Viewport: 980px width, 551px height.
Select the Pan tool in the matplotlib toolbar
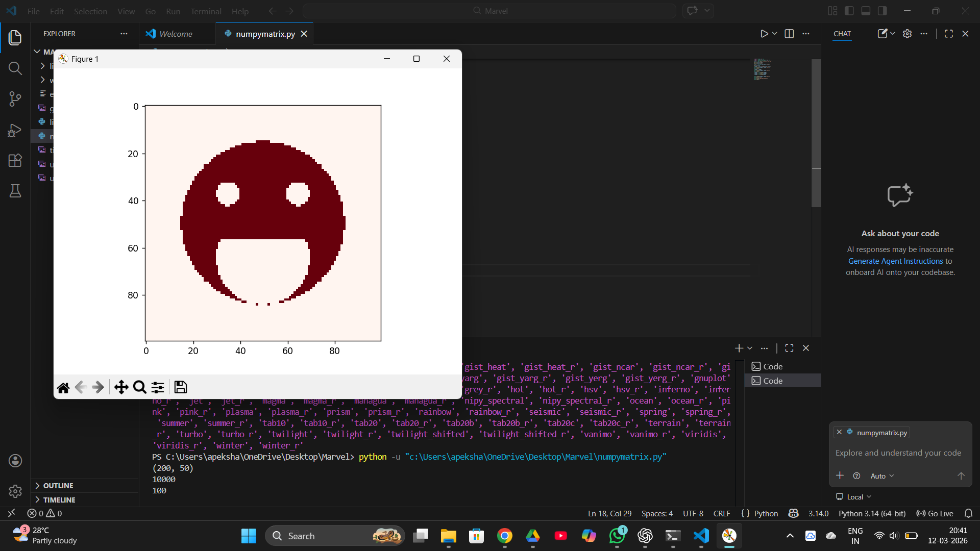(121, 387)
